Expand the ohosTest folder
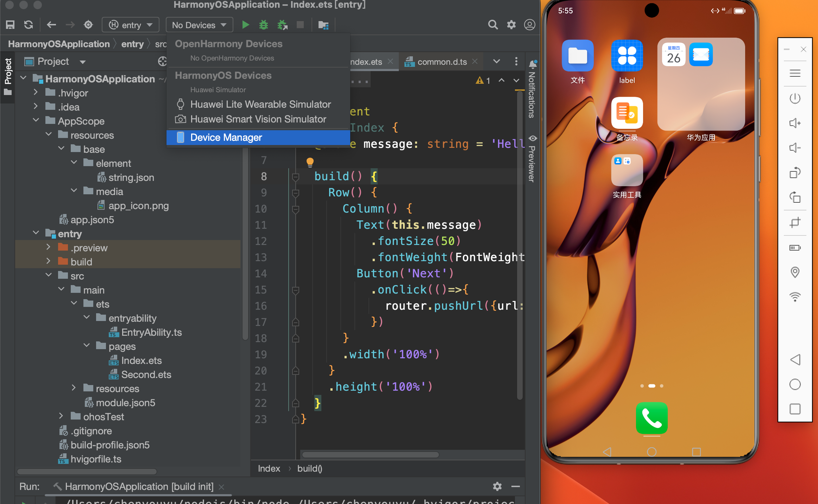The height and width of the screenshot is (504, 818). click(x=61, y=416)
